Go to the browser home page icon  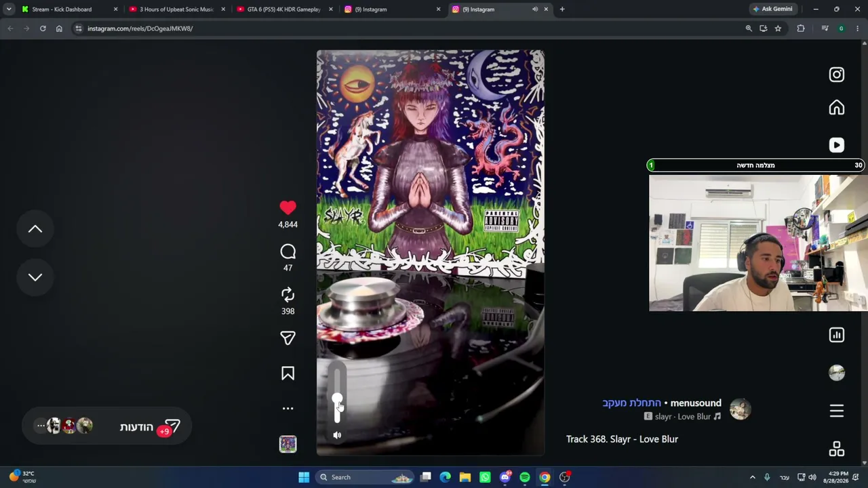[59, 28]
